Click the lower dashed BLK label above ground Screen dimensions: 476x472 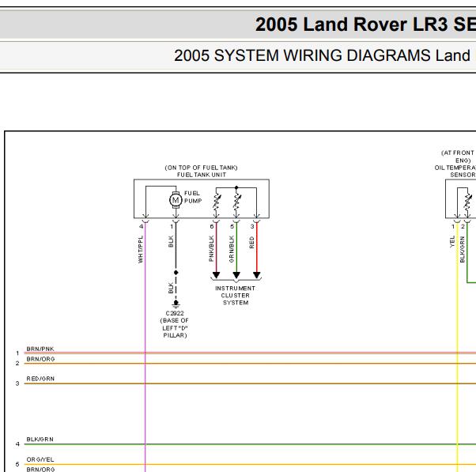(171, 288)
